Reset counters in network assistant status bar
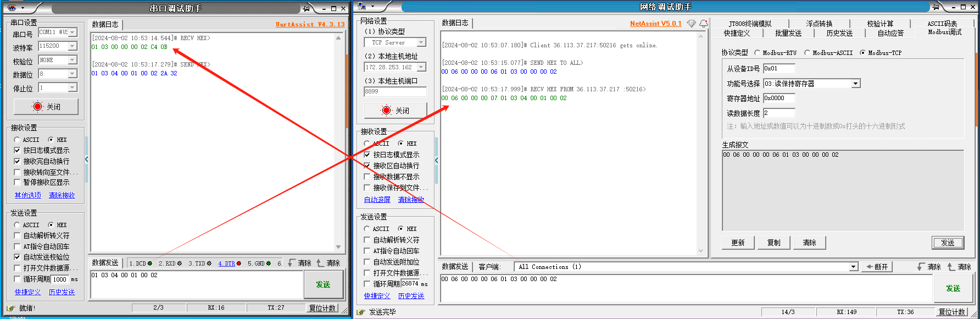The width and height of the screenshot is (980, 319). tap(952, 312)
